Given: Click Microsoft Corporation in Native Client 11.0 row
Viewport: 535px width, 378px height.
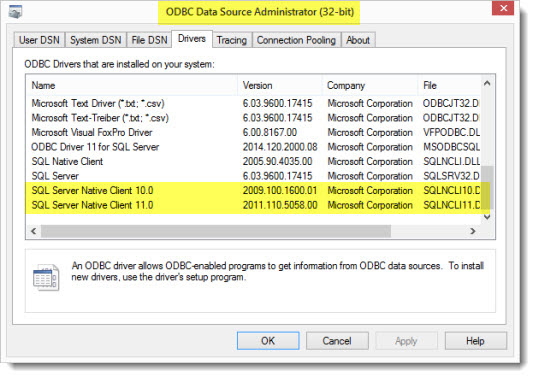Looking at the screenshot, I should coord(370,205).
